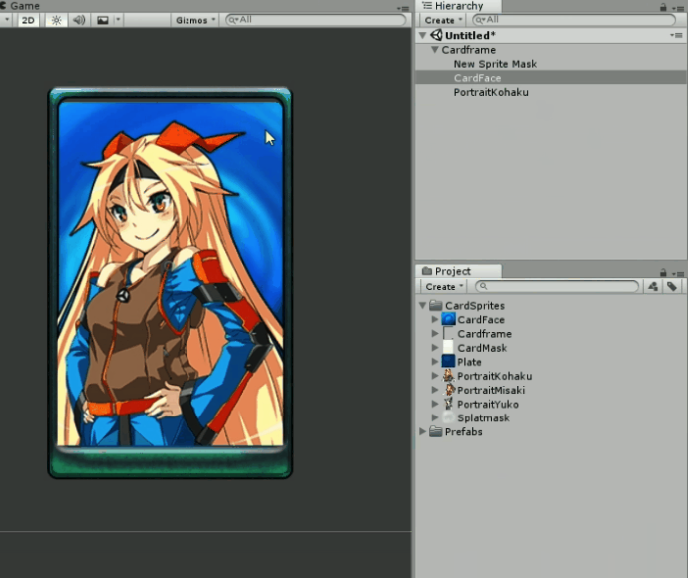Open Hierarchy Create dropdown

pos(443,20)
